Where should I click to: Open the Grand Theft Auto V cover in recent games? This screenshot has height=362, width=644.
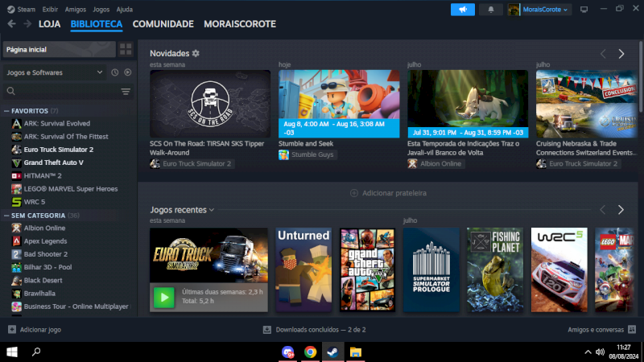coord(368,269)
